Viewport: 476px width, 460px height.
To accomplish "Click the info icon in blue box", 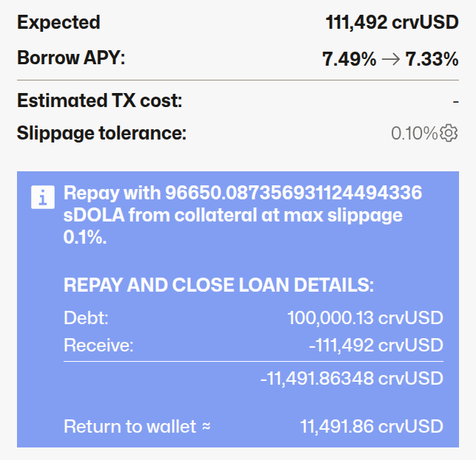I will pyautogui.click(x=43, y=197).
